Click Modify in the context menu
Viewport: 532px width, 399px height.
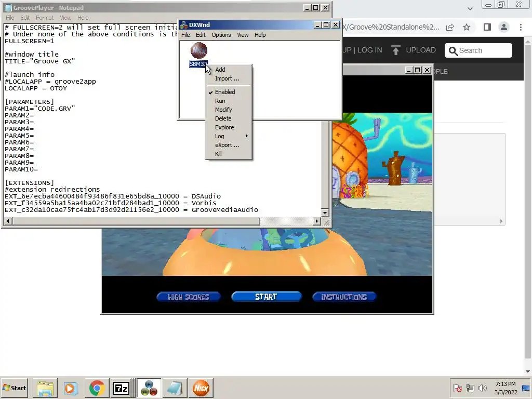pyautogui.click(x=223, y=110)
